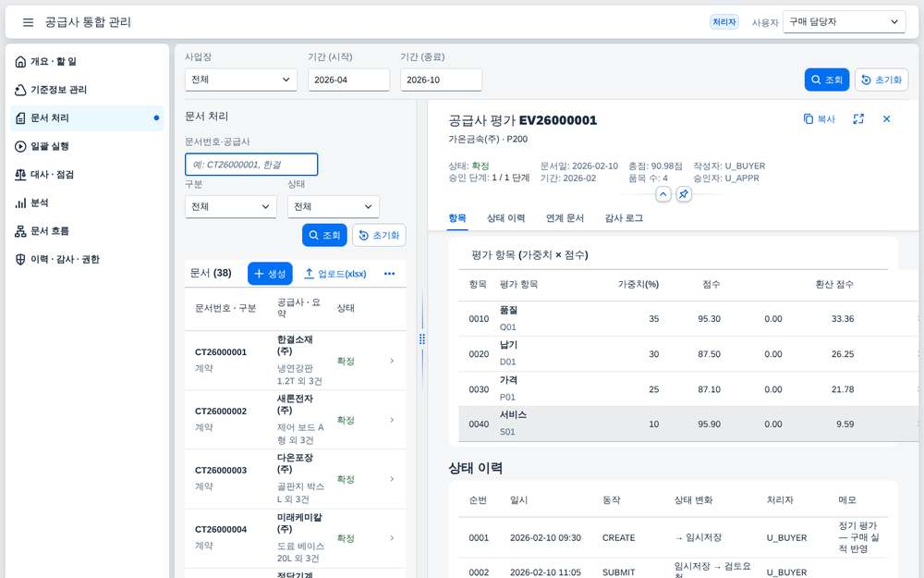Click the panel splitter drag handle

click(x=422, y=339)
